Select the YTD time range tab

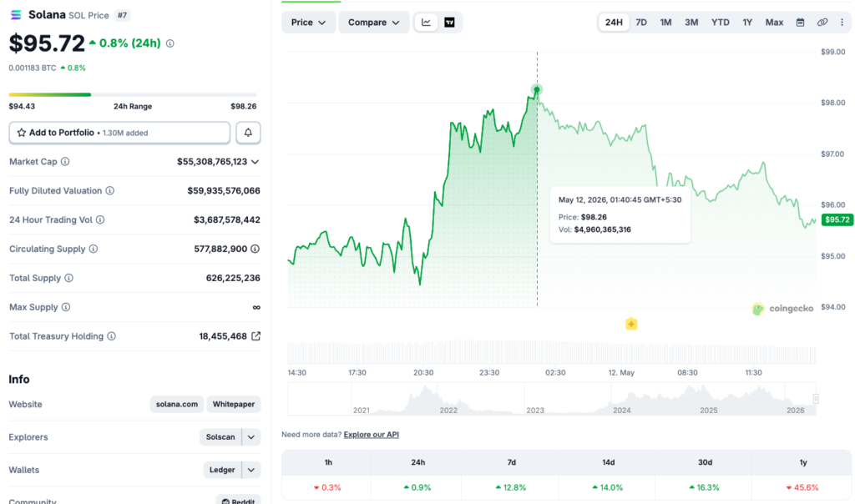pos(721,23)
